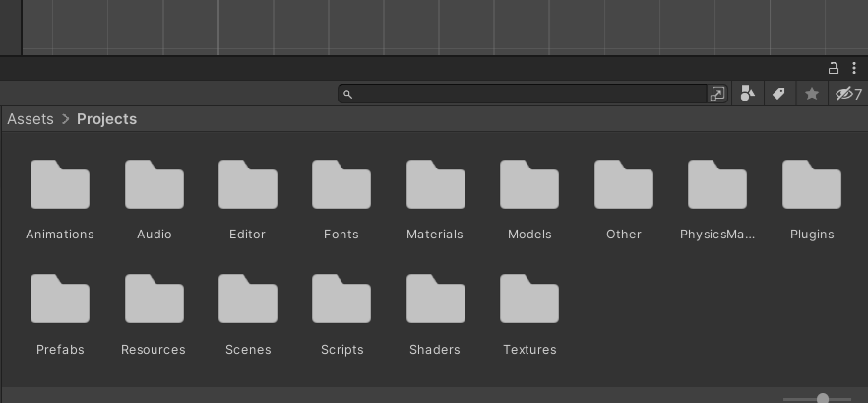Open search in Quick Search window

pyautogui.click(x=716, y=94)
